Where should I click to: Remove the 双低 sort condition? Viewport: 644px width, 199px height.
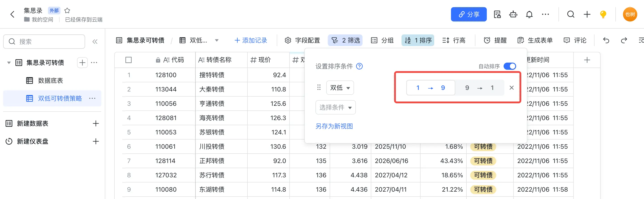(511, 88)
